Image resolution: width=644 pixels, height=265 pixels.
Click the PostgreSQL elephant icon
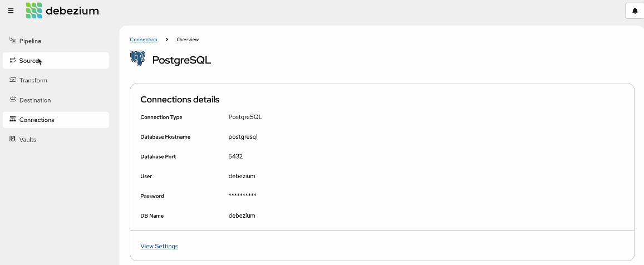[137, 59]
